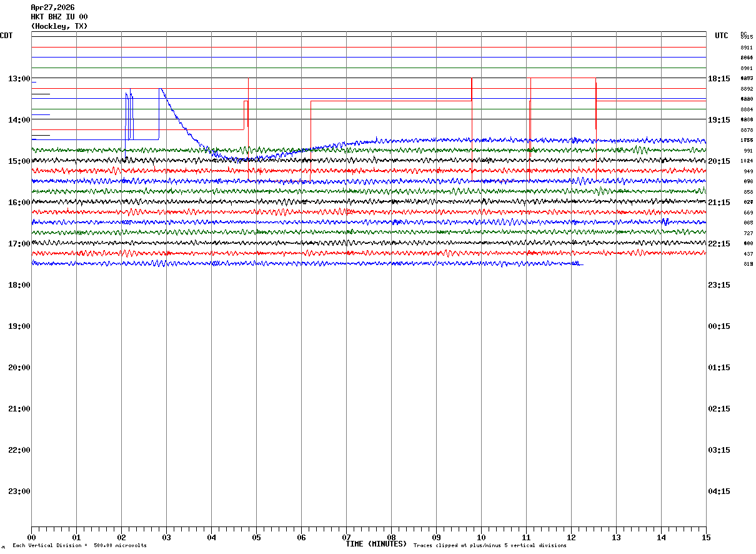Click the 03:15 UTC time label
The image size is (756, 554).
tap(719, 450)
